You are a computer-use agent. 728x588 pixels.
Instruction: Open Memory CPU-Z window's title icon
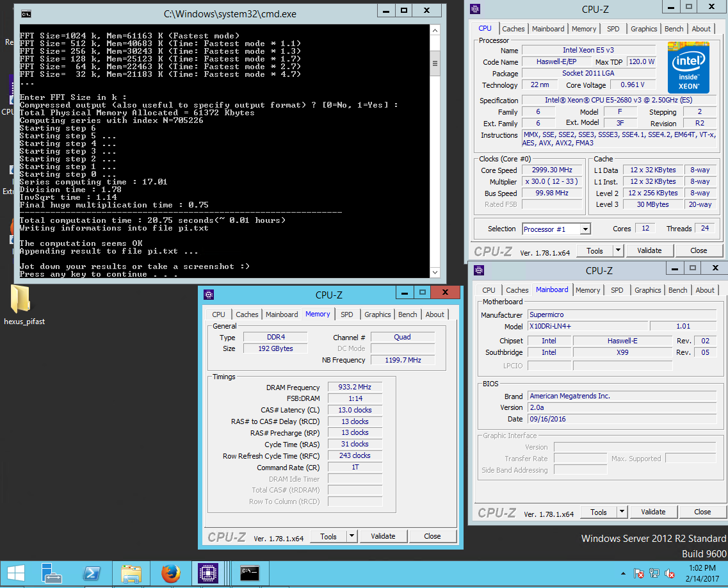[x=209, y=295]
